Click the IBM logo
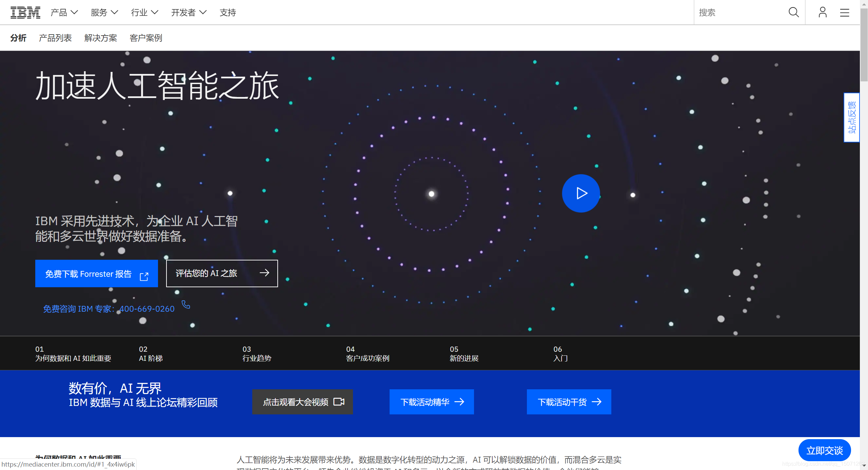This screenshot has height=470, width=868. coord(25,13)
